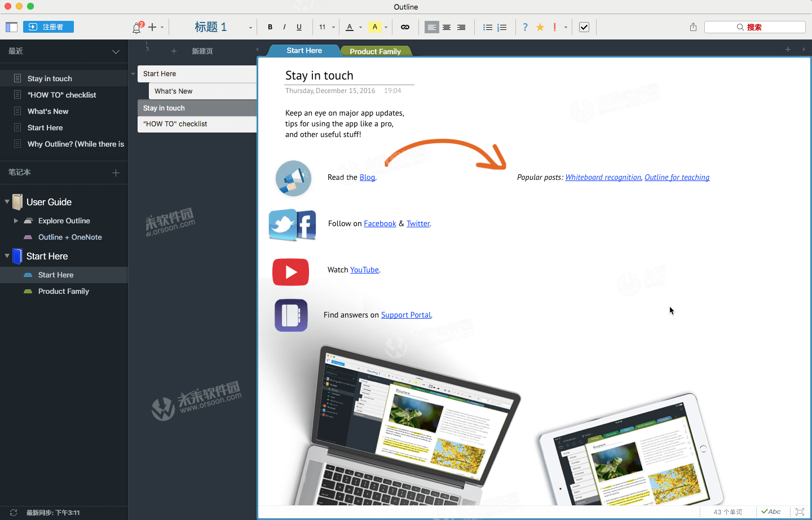Open the Facebook link
This screenshot has width=812, height=520.
pos(380,223)
